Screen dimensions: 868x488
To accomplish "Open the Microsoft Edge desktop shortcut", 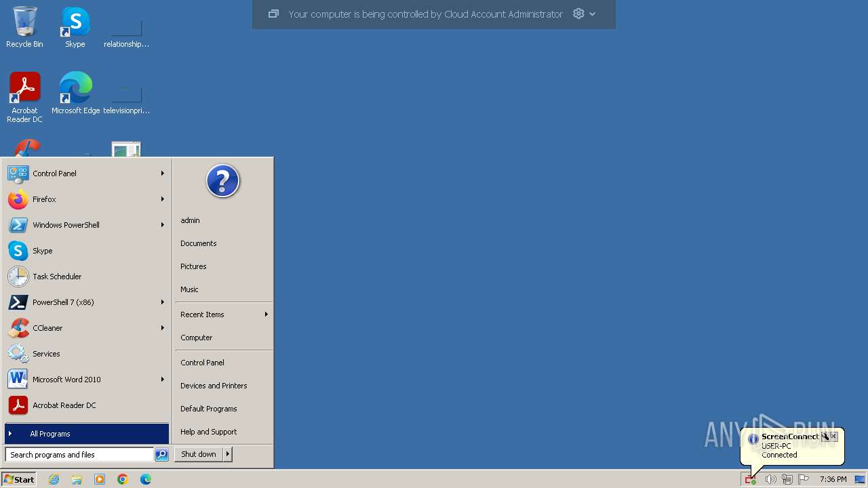I will point(75,94).
